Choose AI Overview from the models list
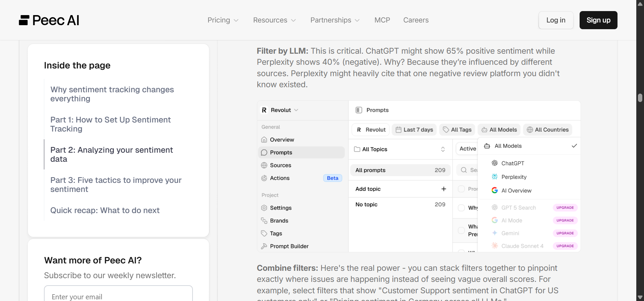 530,191
